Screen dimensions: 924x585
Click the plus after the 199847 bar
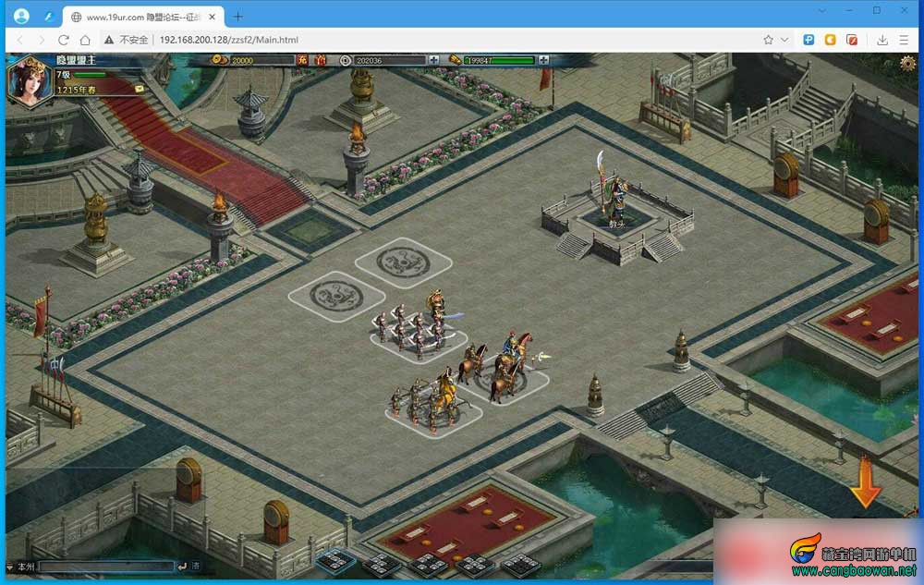[x=543, y=60]
